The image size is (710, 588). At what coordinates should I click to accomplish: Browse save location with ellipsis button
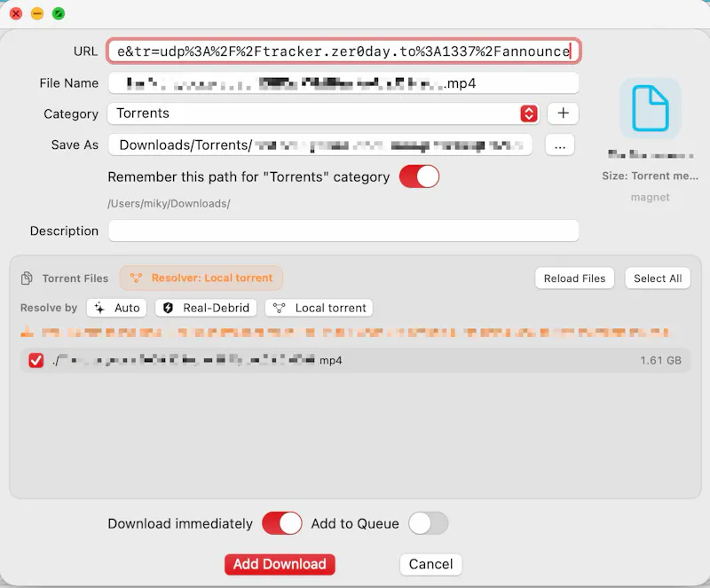tap(560, 145)
